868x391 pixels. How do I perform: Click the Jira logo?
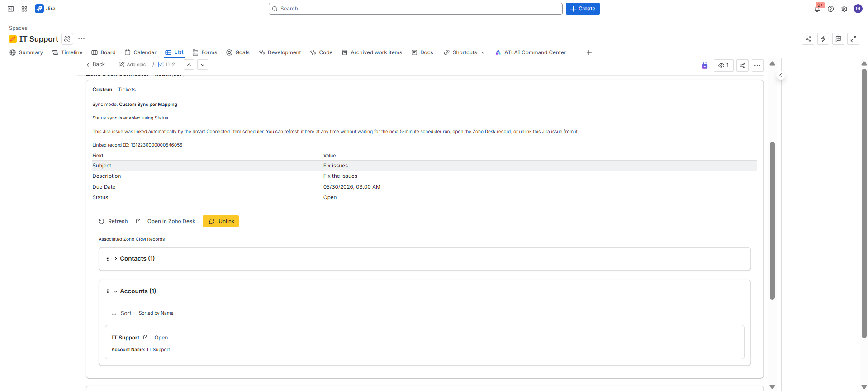point(45,9)
